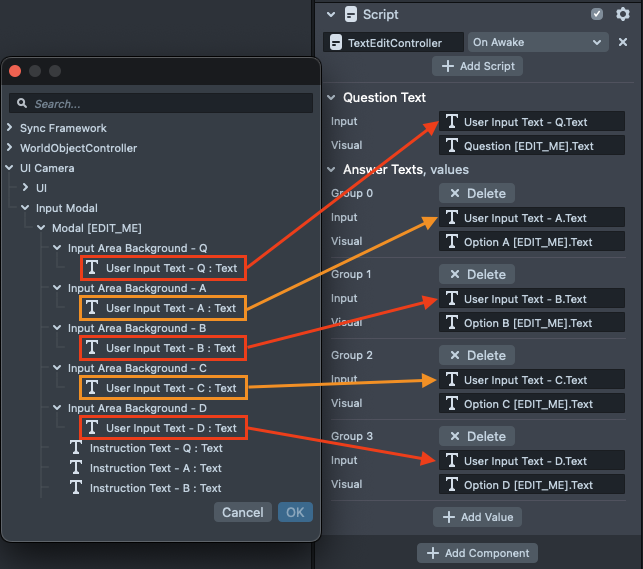Viewport: 643px width, 569px height.
Task: Click the Add Value button
Action: [x=477, y=517]
